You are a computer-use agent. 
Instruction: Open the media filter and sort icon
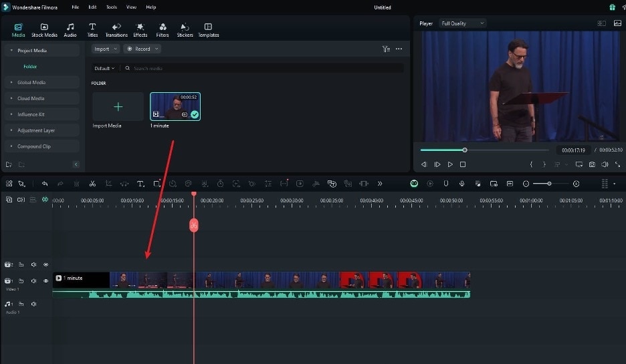tap(386, 49)
